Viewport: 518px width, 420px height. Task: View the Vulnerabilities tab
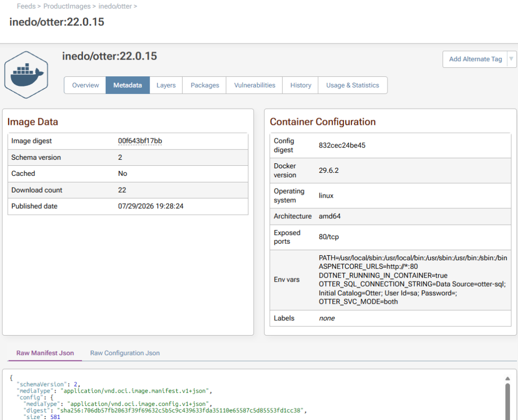point(254,85)
